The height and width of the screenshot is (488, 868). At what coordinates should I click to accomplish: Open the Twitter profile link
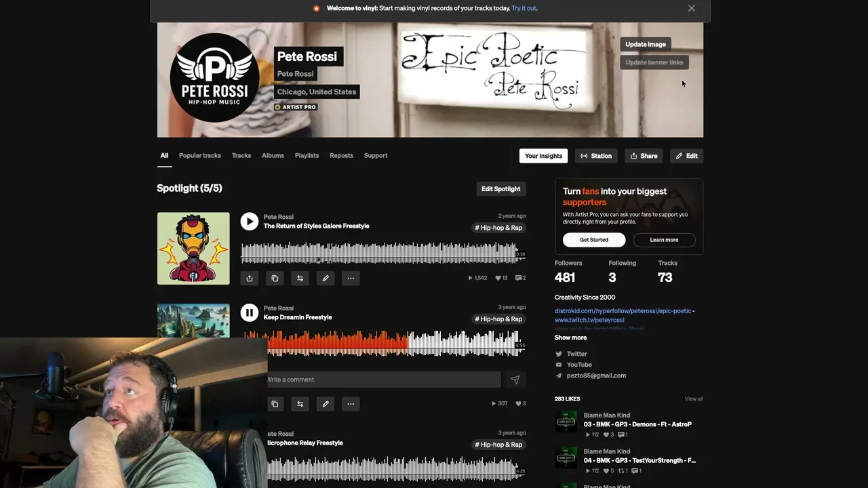point(576,354)
